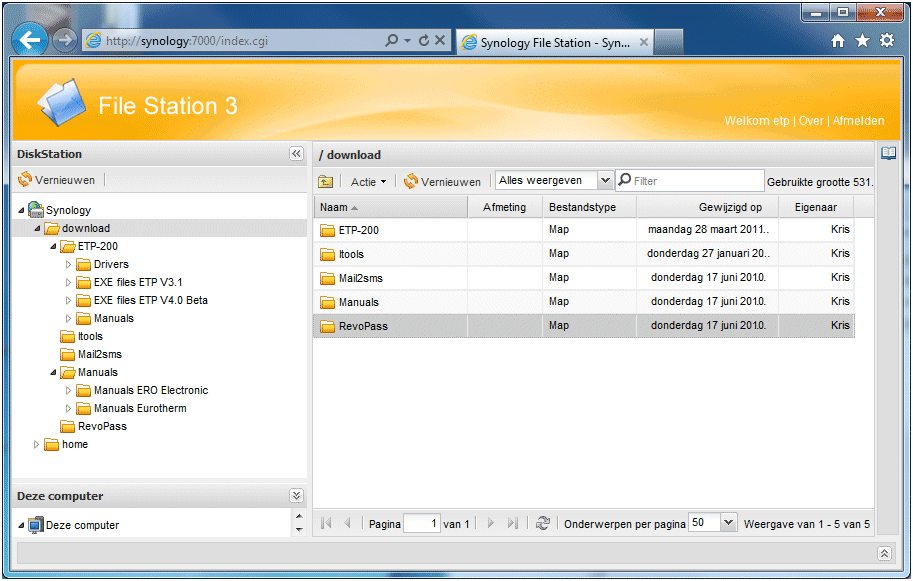Image resolution: width=913 pixels, height=581 pixels.
Task: Click the pagination refresh icon
Action: point(543,523)
